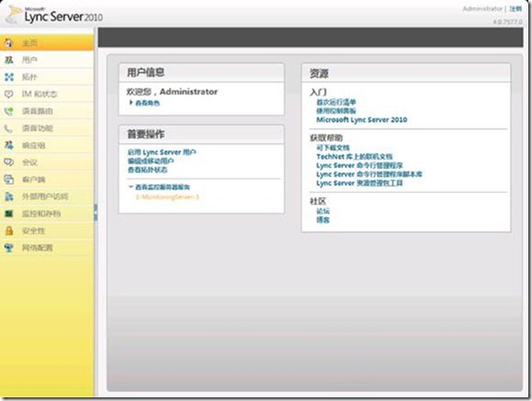Viewport: 532px width, 401px height.
Task: Open the 论坛 community link
Action: click(323, 211)
